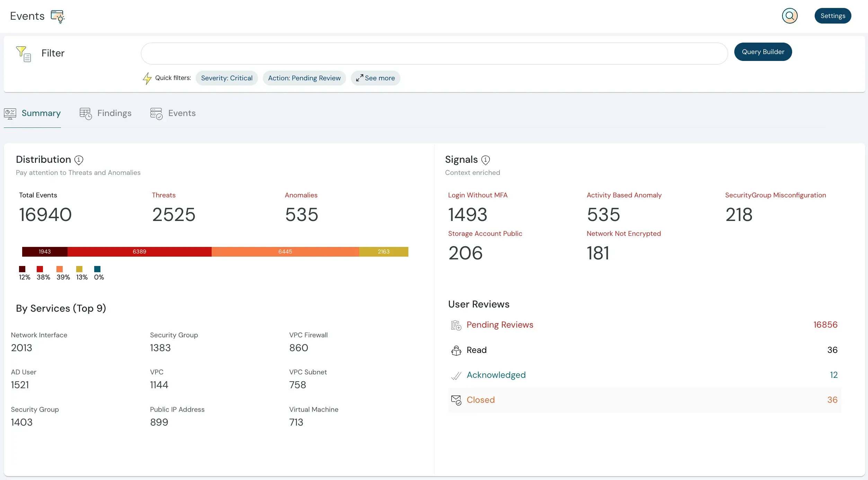Click the orange 6445 bar segment
This screenshot has height=480, width=868.
285,251
